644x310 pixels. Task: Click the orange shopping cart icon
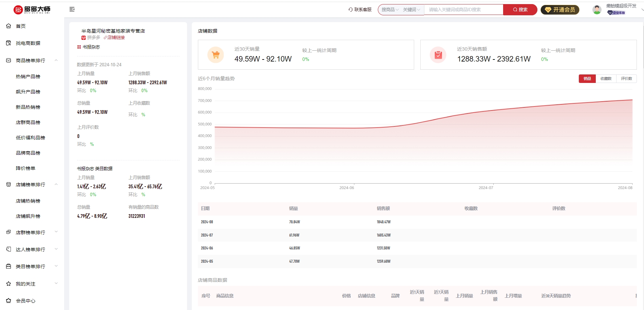tap(216, 55)
